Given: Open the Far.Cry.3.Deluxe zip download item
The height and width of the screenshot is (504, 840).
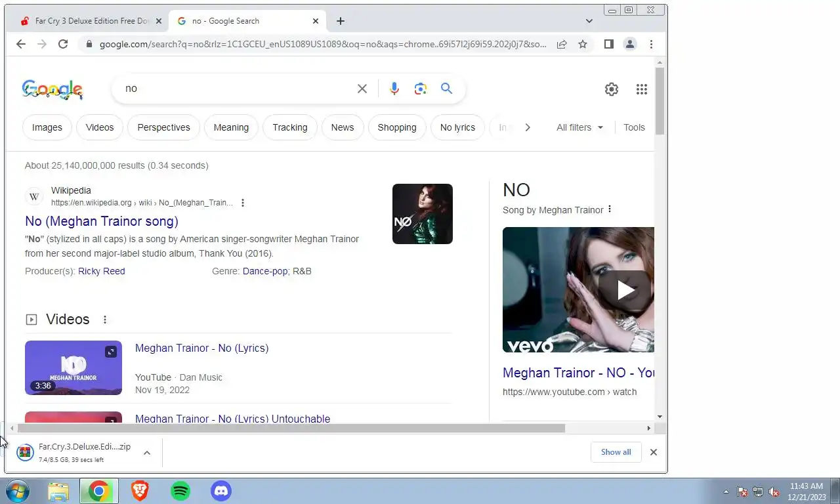Looking at the screenshot, I should point(74,452).
